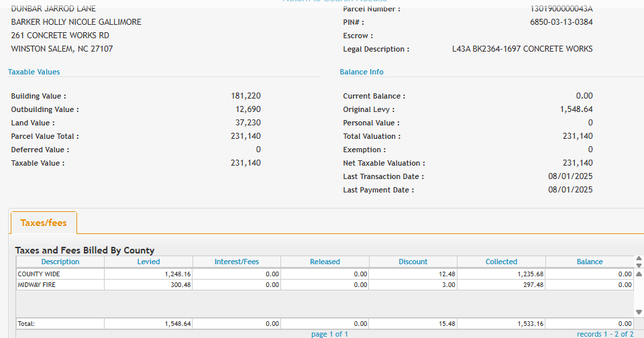644x338 pixels.
Task: Sort table by Levied column header
Action: [148, 262]
